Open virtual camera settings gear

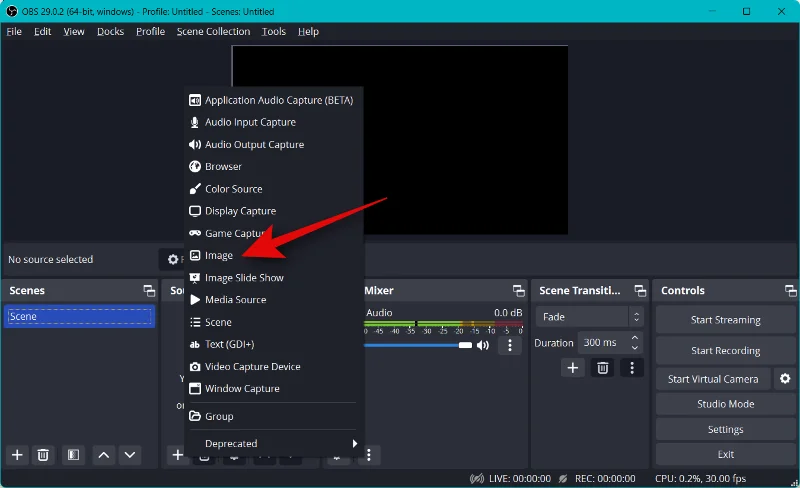[x=785, y=378]
